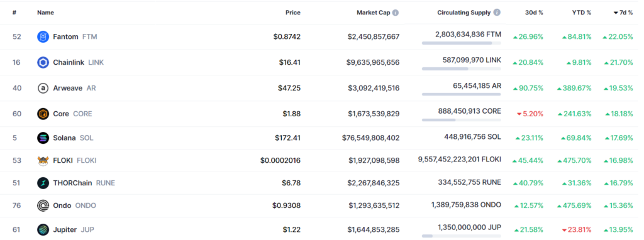Image resolution: width=644 pixels, height=240 pixels.
Task: Click the Core orange logo icon
Action: pos(43,114)
